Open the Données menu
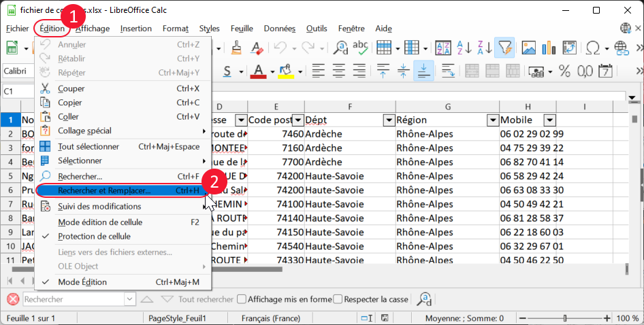The width and height of the screenshot is (644, 325). coord(279,29)
